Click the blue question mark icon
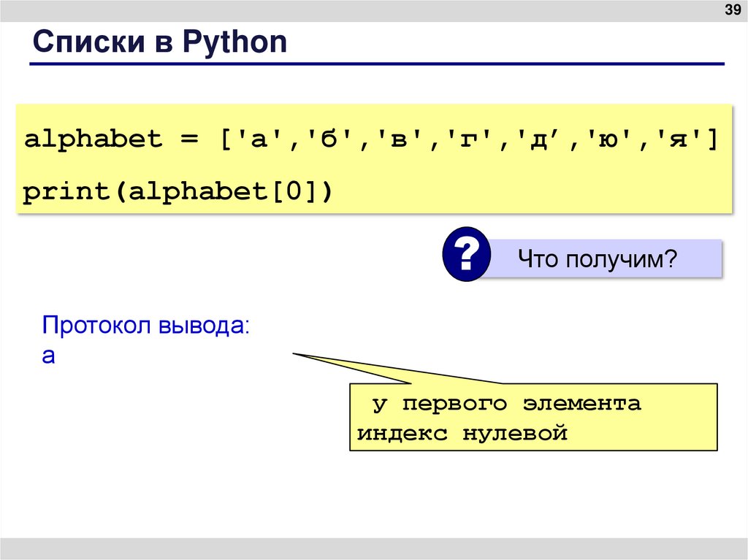This screenshot has width=748, height=560. coord(467,254)
